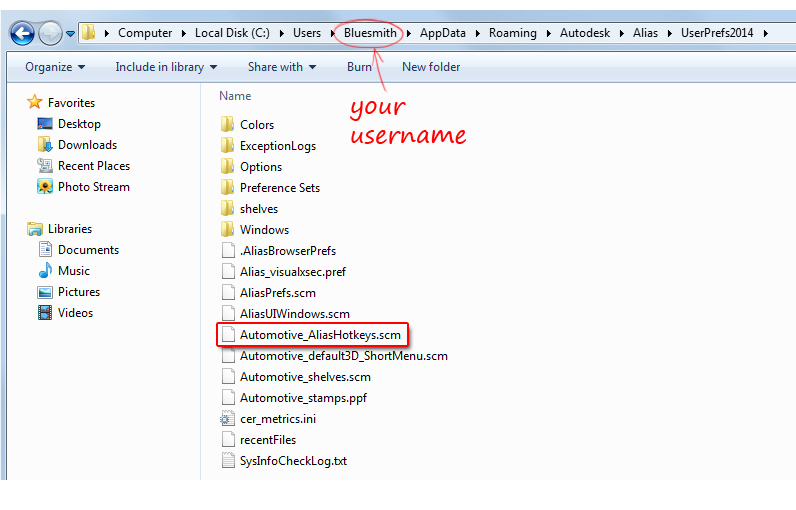The image size is (796, 510).
Task: Select Bluesmith breadcrumb in address bar
Action: click(370, 33)
